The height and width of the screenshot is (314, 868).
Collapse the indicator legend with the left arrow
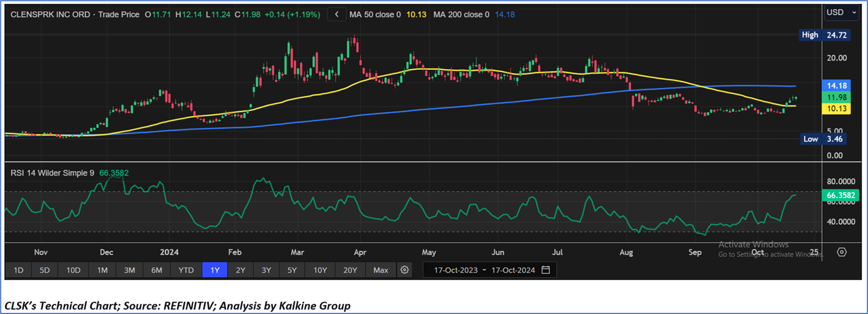337,15
